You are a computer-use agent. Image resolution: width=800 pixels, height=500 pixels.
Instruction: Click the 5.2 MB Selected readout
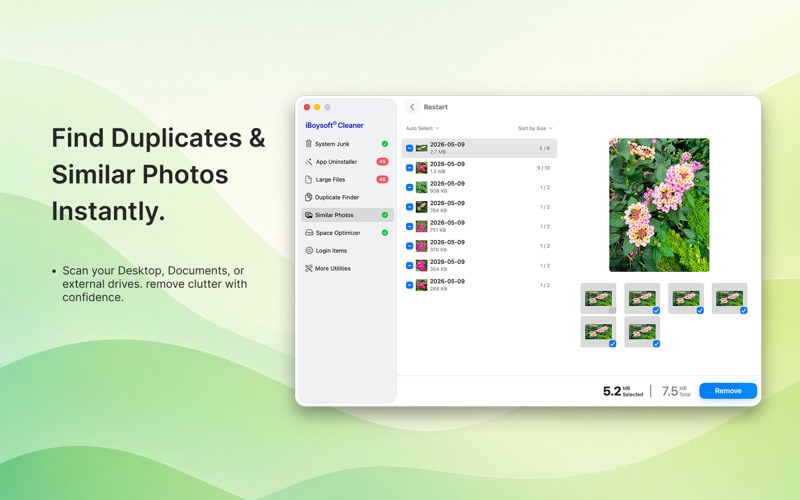[x=623, y=391]
